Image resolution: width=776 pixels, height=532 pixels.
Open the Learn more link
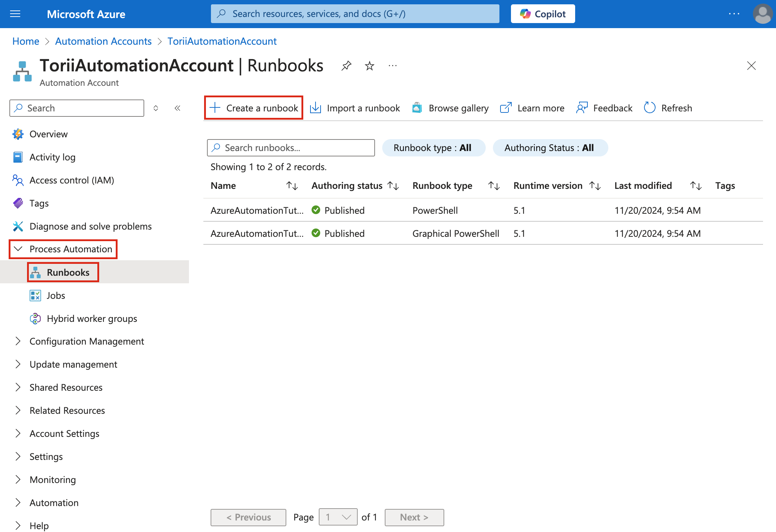coord(532,108)
